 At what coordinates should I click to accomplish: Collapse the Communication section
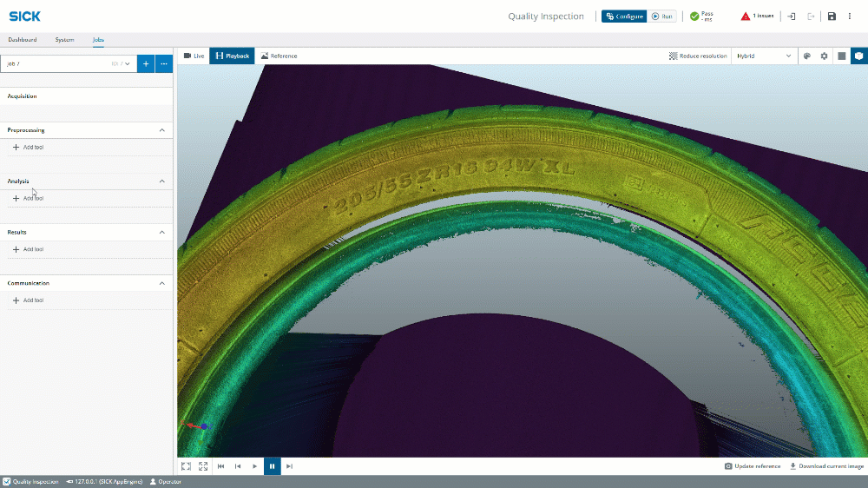[x=161, y=283]
